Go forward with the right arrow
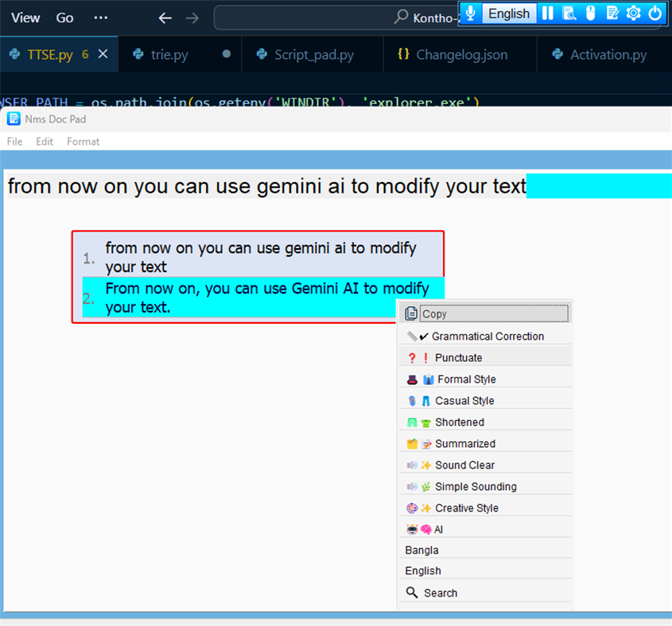The height and width of the screenshot is (626, 672). [x=192, y=18]
